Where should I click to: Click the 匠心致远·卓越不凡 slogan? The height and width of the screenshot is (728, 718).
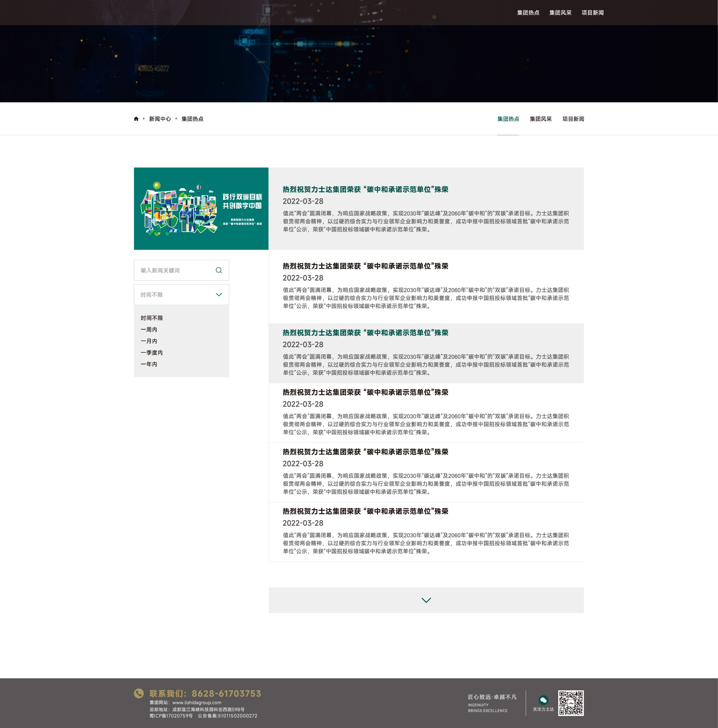pyautogui.click(x=492, y=697)
